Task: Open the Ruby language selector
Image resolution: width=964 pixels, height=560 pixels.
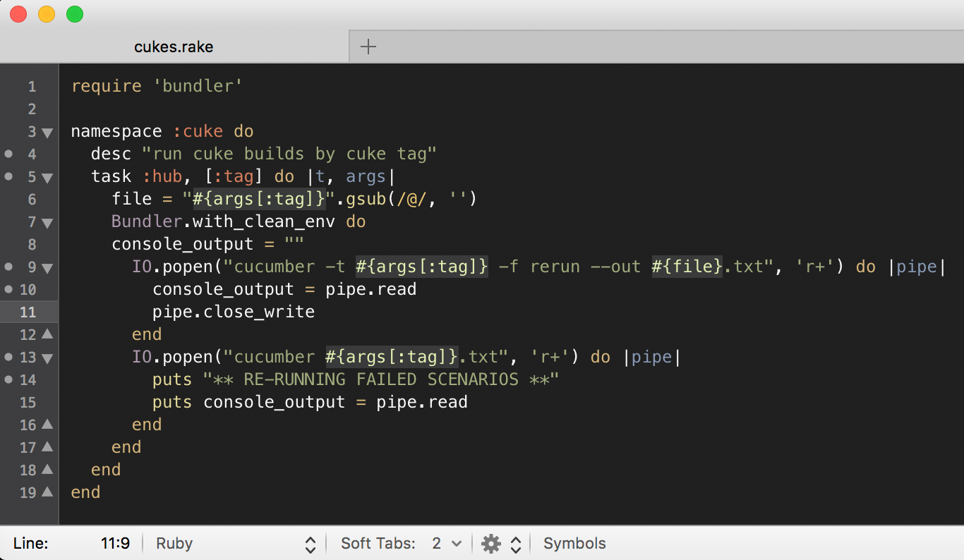Action: (x=236, y=544)
